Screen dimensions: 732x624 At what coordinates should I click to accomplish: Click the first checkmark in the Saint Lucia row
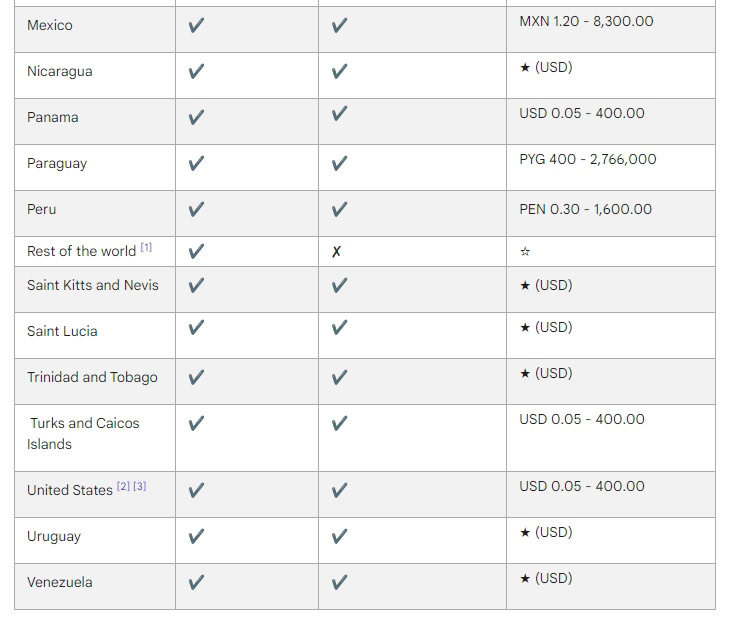[x=196, y=328]
